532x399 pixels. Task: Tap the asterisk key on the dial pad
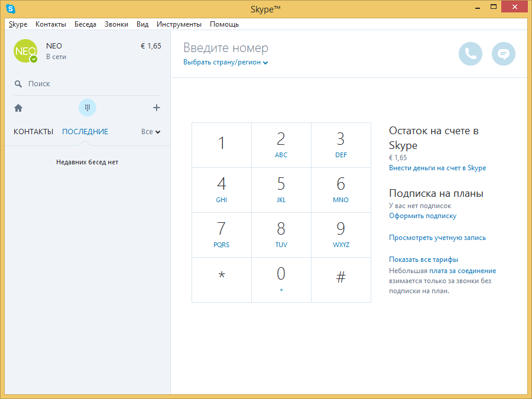click(x=222, y=280)
